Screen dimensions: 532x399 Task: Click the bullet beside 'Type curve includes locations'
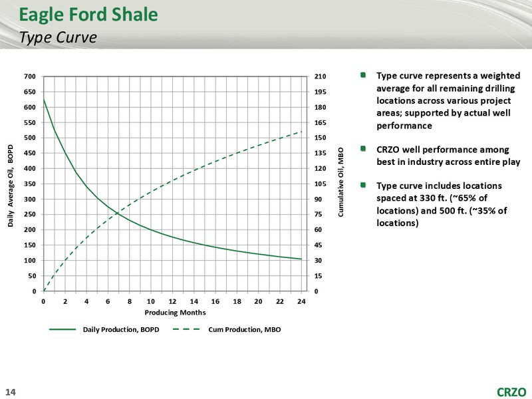coord(363,185)
